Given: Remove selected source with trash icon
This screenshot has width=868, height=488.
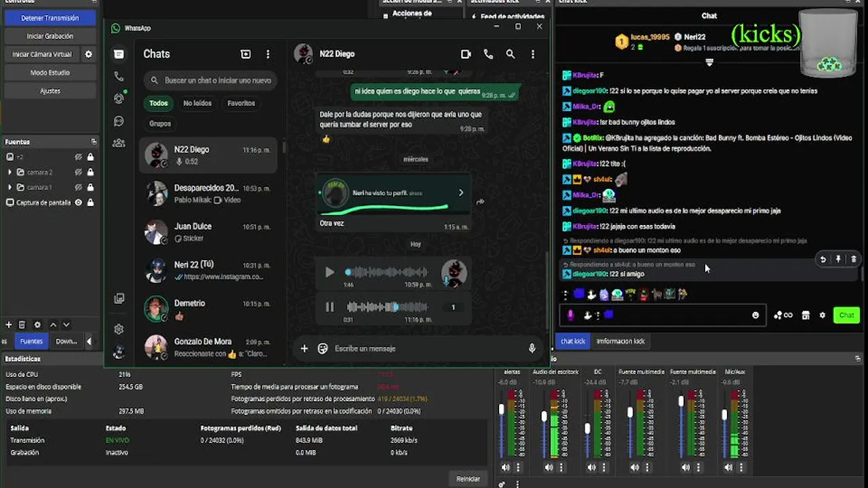Looking at the screenshot, I should 22,325.
